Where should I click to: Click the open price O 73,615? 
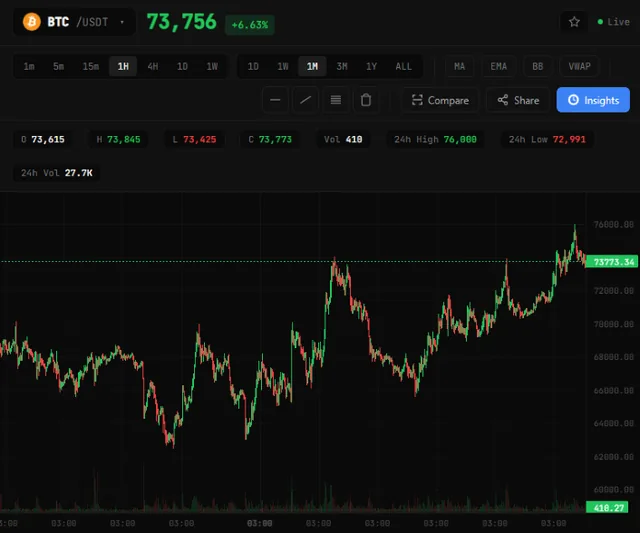[42, 139]
